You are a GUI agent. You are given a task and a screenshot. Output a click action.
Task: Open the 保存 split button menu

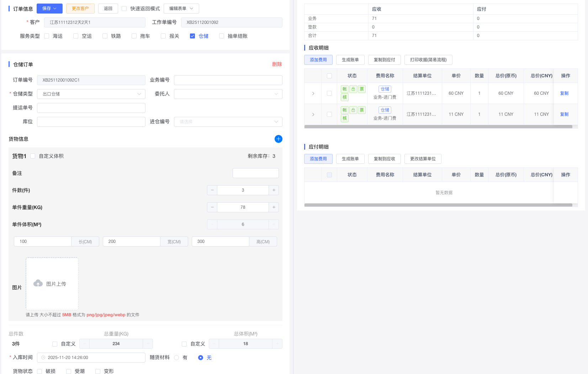point(55,9)
